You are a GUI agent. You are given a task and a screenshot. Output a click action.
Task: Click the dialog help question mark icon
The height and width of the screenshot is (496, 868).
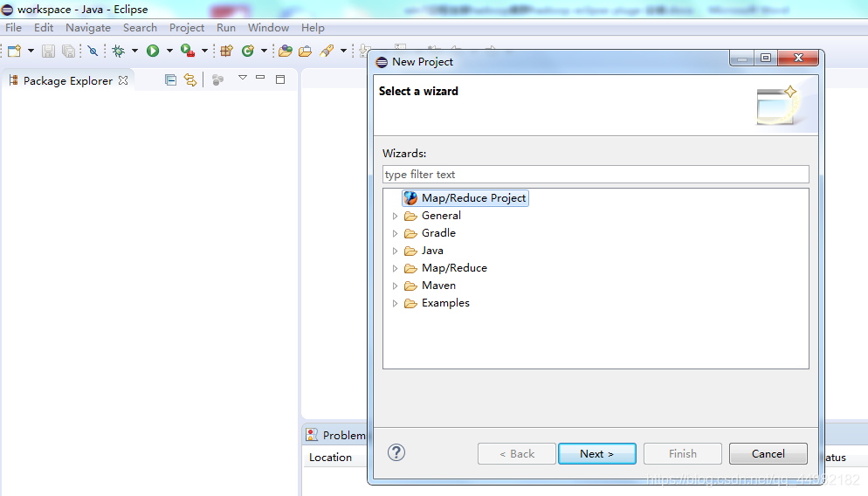396,453
